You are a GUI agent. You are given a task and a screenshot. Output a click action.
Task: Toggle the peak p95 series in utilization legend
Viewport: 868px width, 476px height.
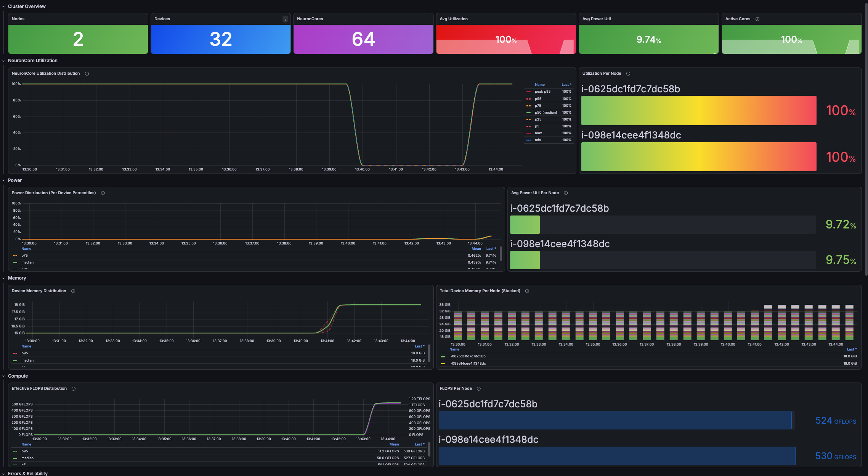point(542,92)
